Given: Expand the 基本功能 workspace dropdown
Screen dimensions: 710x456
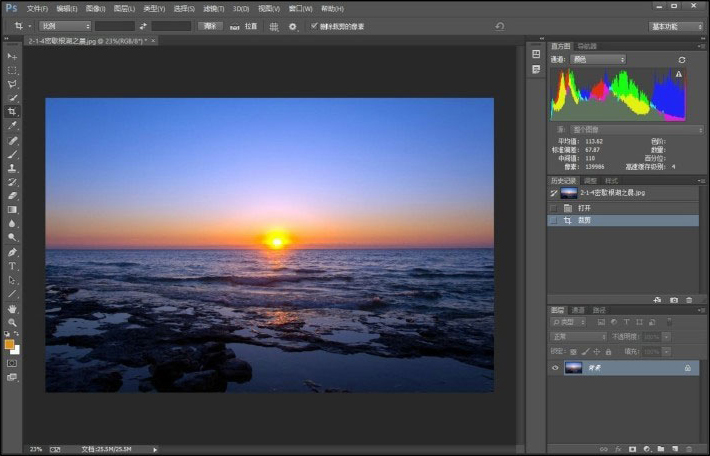Looking at the screenshot, I should coord(676,26).
